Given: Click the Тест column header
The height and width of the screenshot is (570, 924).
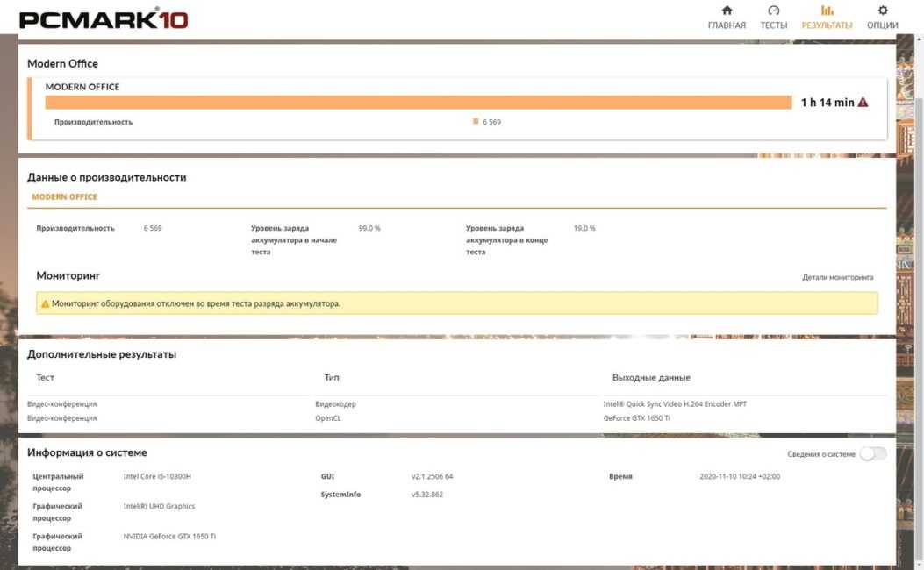Looking at the screenshot, I should (45, 378).
